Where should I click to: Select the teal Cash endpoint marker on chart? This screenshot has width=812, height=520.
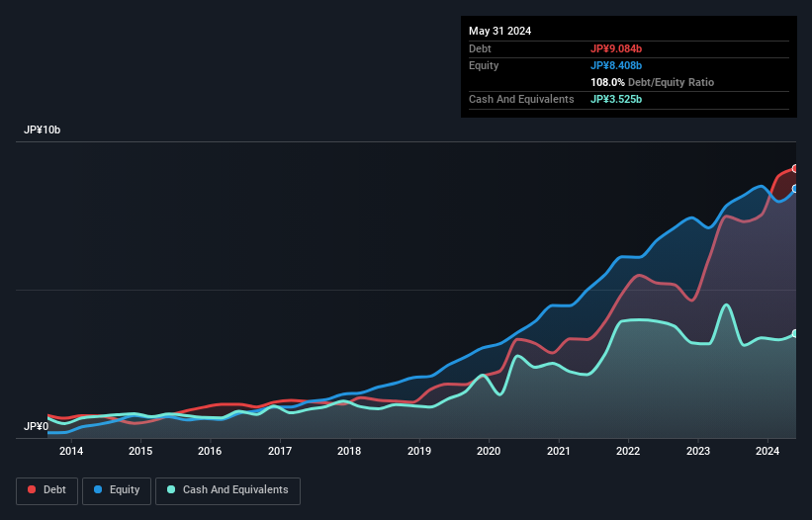[795, 334]
